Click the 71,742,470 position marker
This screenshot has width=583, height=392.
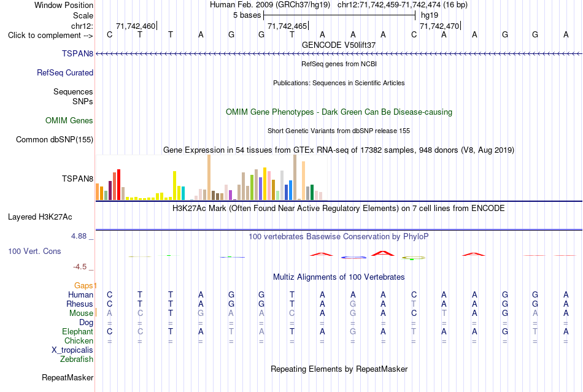[x=440, y=26]
